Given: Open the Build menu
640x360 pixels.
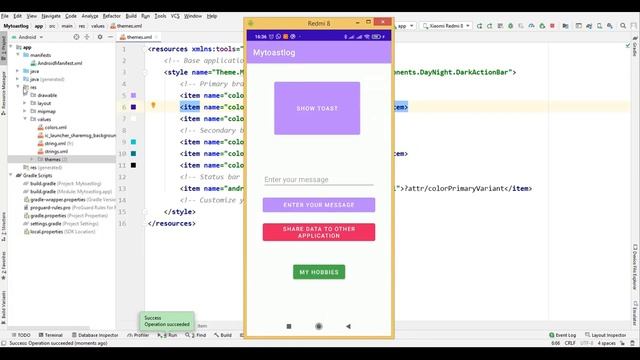Looking at the screenshot, I should pyautogui.click(x=131, y=16).
